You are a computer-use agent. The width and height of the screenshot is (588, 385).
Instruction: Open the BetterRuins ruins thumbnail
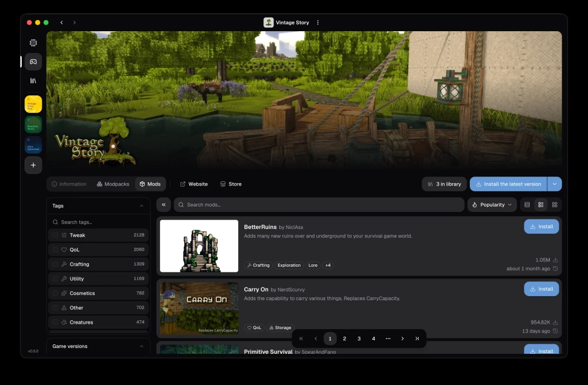pyautogui.click(x=199, y=246)
